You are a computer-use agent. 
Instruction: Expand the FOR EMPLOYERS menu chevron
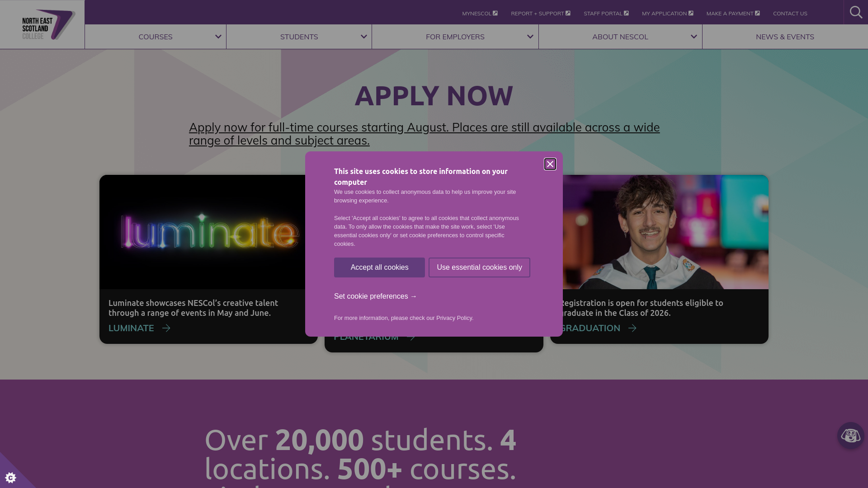[x=530, y=37]
